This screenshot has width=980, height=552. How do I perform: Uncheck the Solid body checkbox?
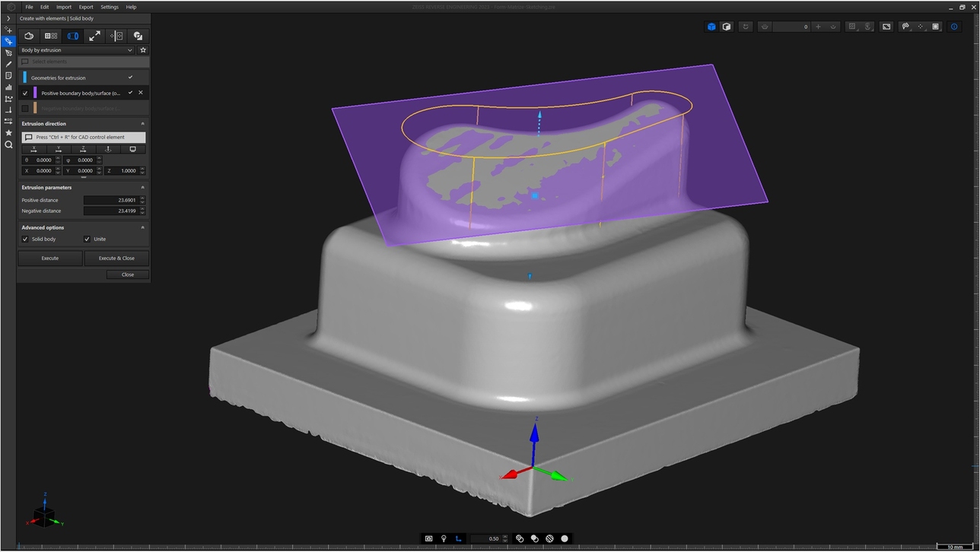click(x=25, y=239)
